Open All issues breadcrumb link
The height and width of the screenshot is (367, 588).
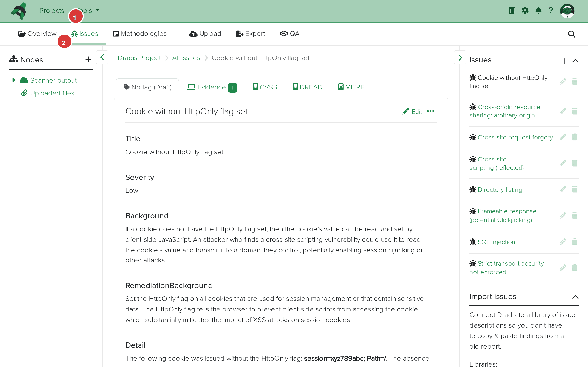click(186, 58)
